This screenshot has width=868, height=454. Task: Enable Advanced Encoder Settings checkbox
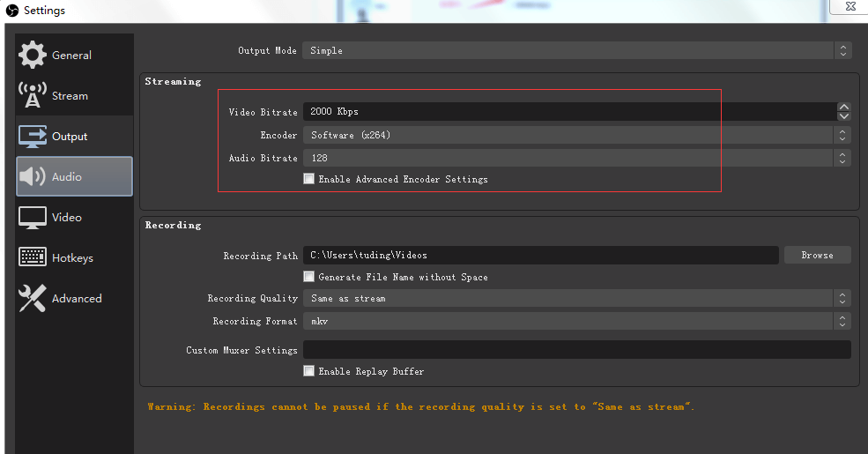coord(308,179)
